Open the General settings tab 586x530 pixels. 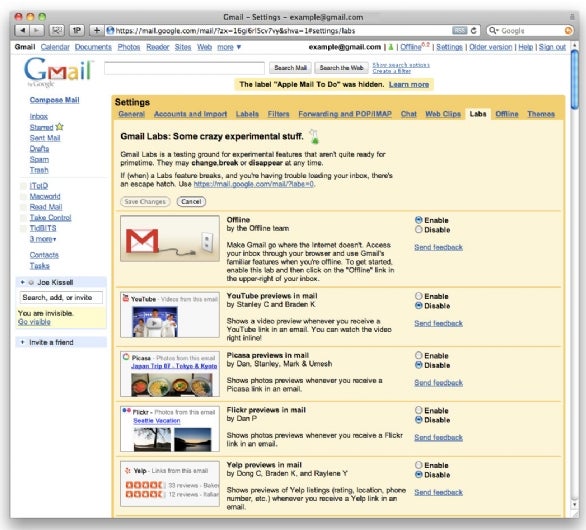pos(132,114)
